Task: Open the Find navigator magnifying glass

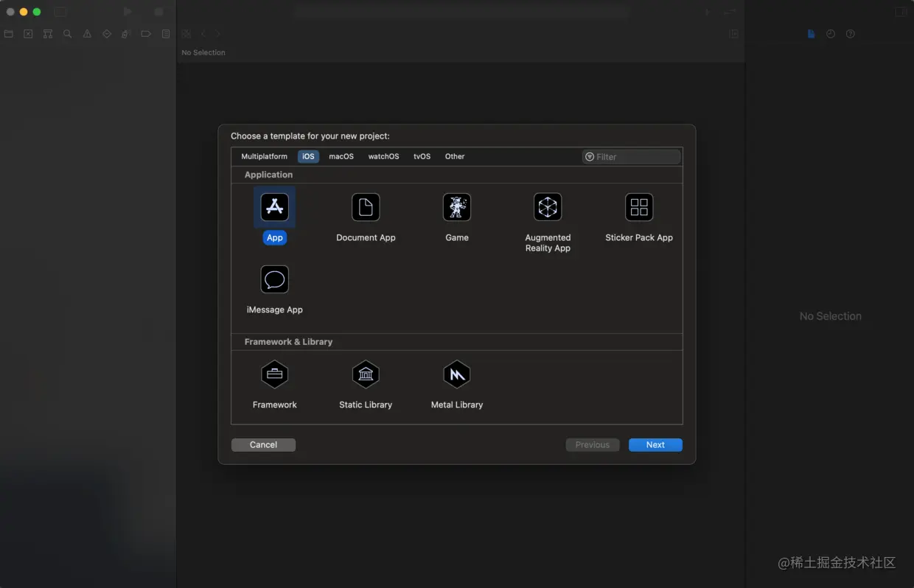Action: click(67, 34)
